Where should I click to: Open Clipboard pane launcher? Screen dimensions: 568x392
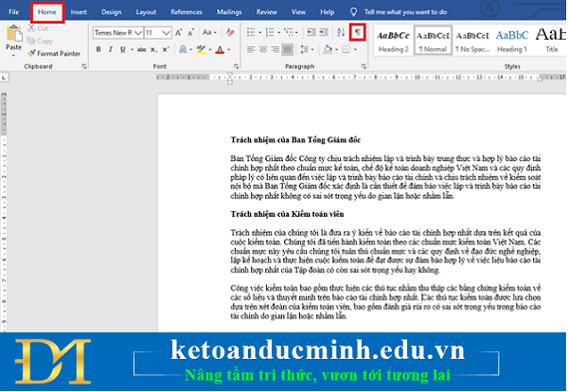click(x=84, y=66)
